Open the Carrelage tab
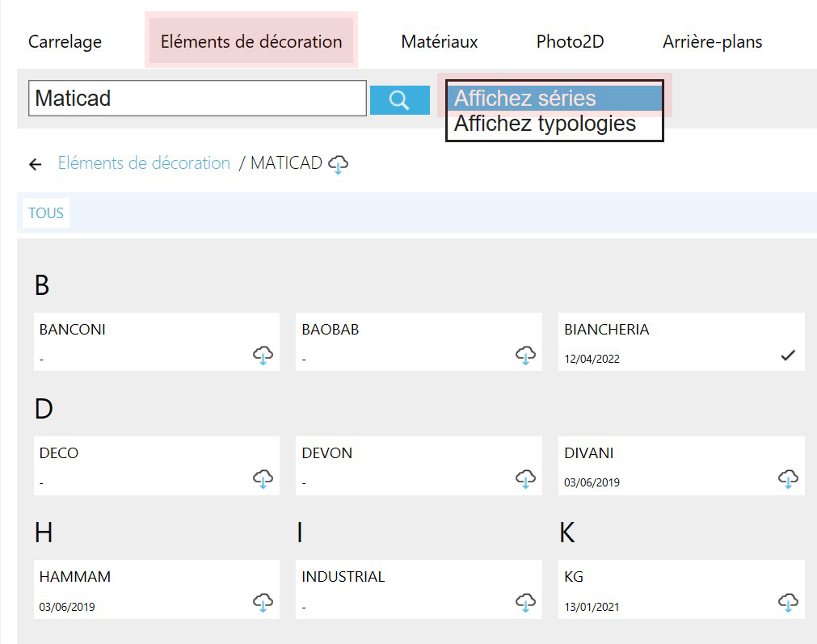 (x=65, y=42)
